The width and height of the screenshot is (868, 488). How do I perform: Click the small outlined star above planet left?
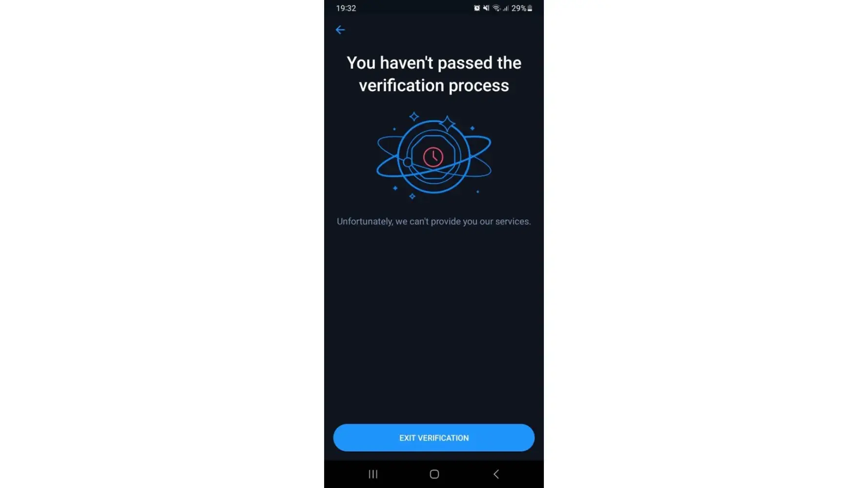click(x=414, y=117)
